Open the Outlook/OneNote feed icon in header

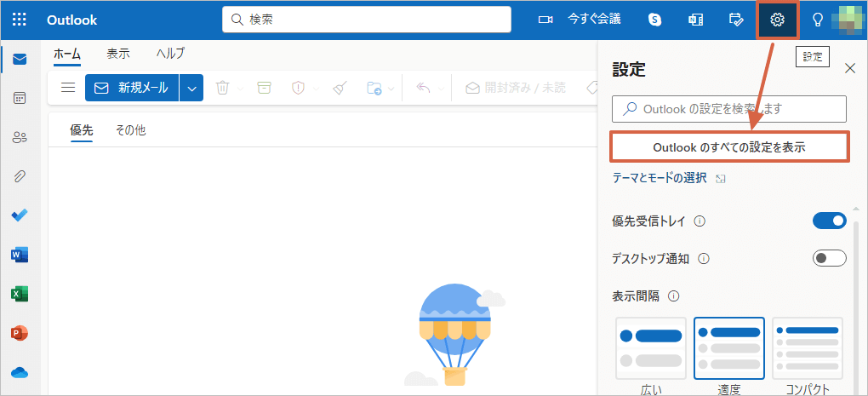tap(695, 20)
